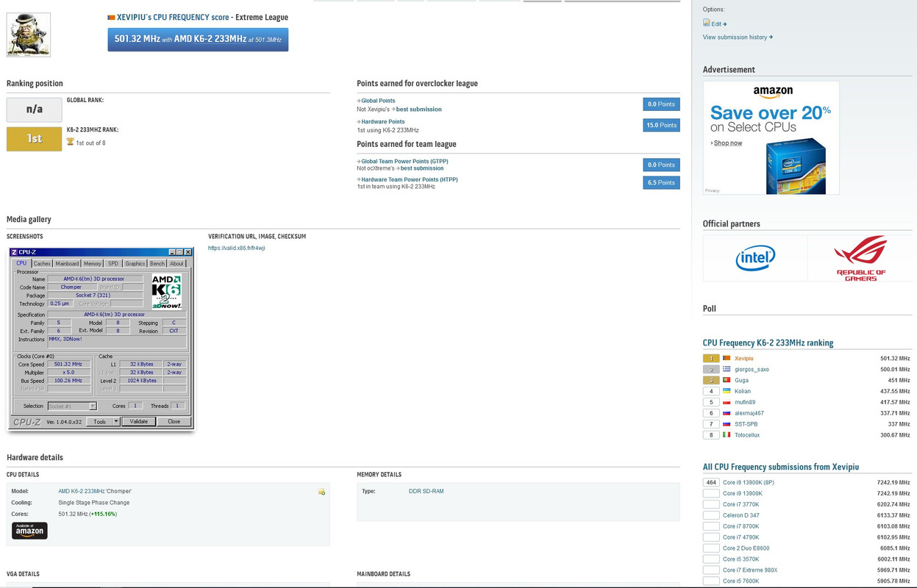This screenshot has height=588, width=917.
Task: Click the 464 rank badge beside Core i9 13900K (8P)
Action: [711, 483]
